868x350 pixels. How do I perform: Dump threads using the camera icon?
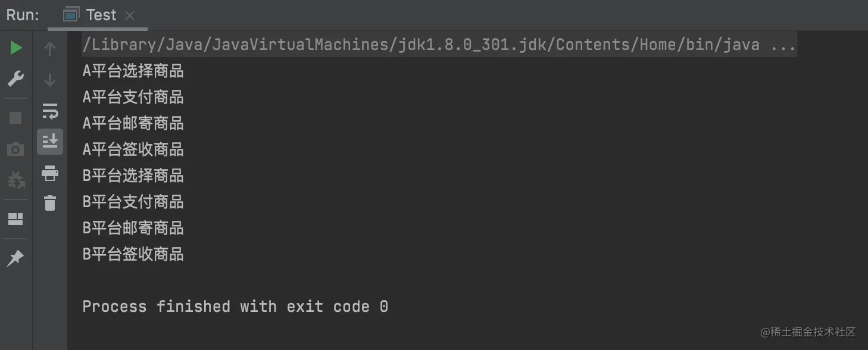click(15, 148)
